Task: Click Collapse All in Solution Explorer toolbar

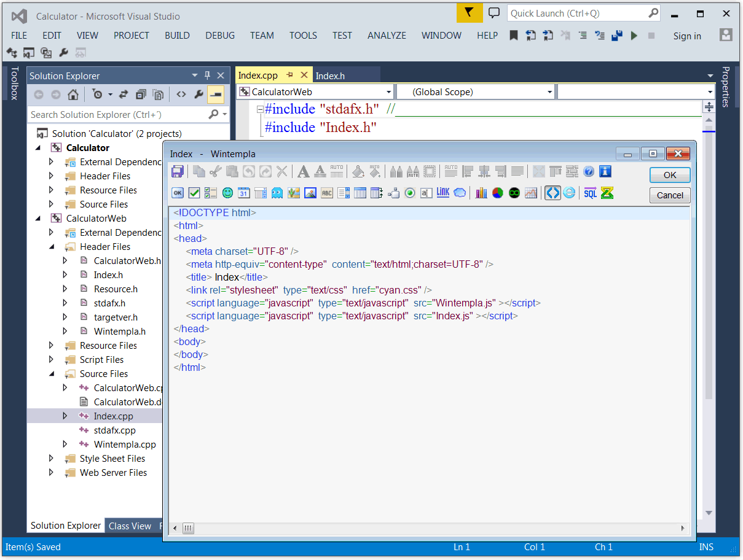Action: tap(141, 95)
